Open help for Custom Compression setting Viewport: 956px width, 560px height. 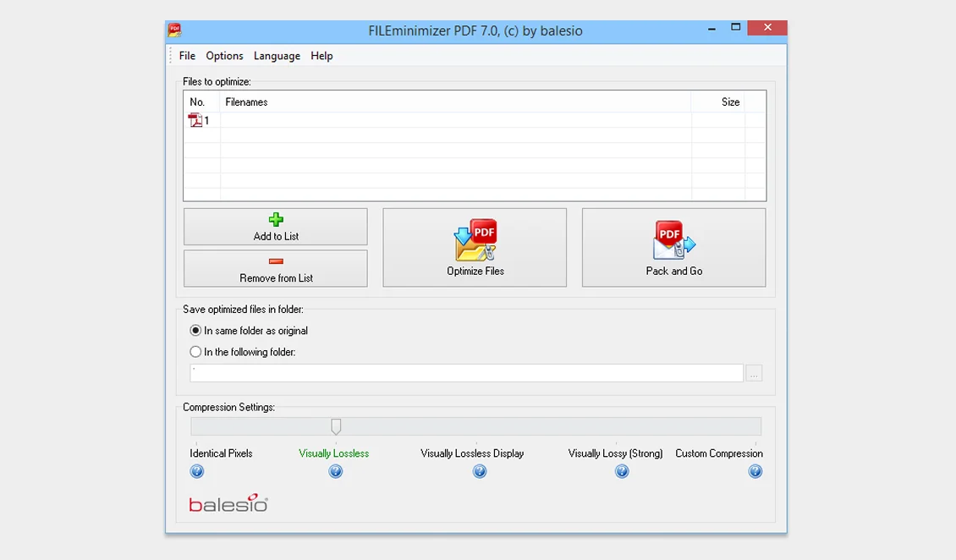point(755,471)
